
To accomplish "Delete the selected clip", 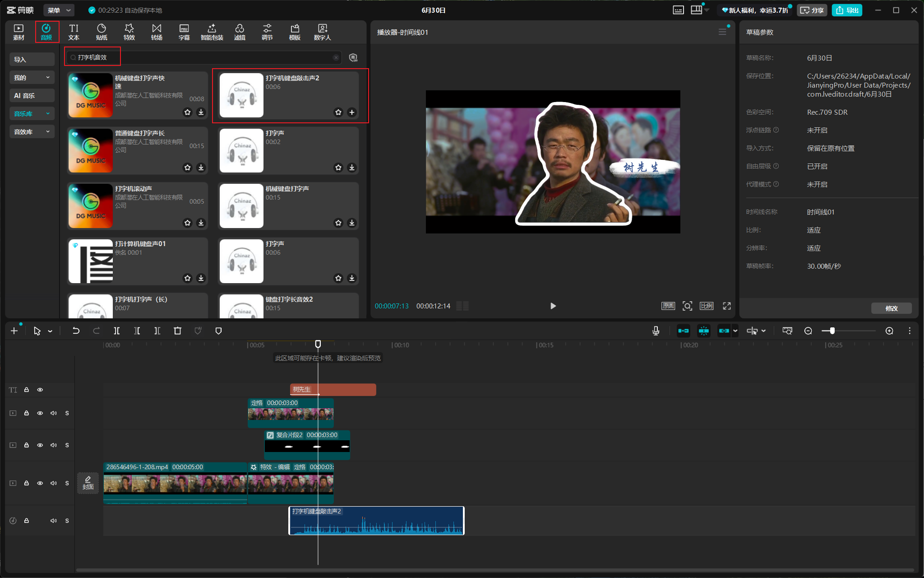I will (x=177, y=331).
